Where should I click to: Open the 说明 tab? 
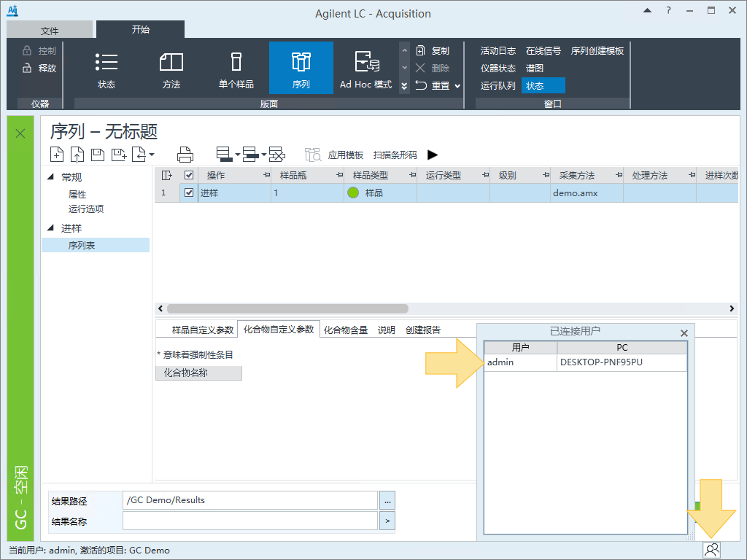pos(387,330)
